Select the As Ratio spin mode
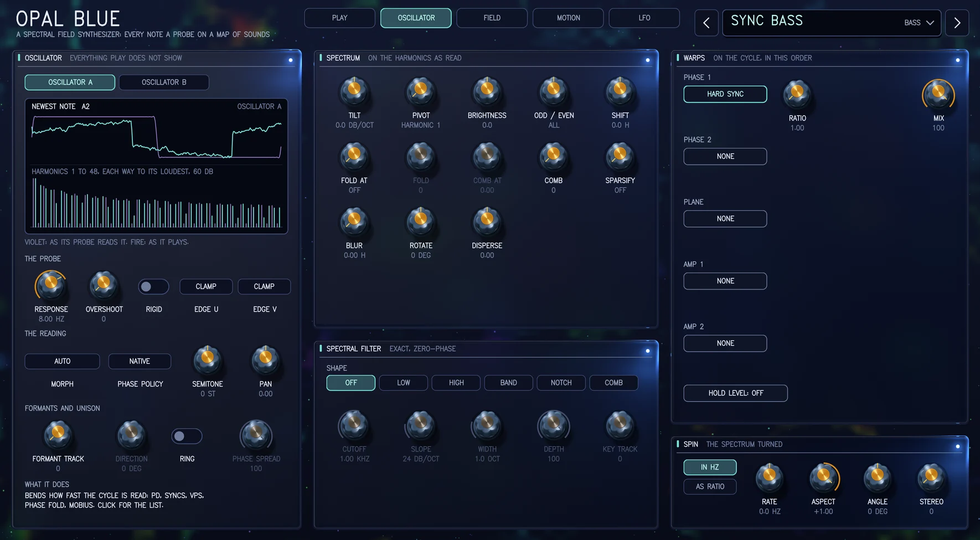The height and width of the screenshot is (540, 980). [710, 487]
